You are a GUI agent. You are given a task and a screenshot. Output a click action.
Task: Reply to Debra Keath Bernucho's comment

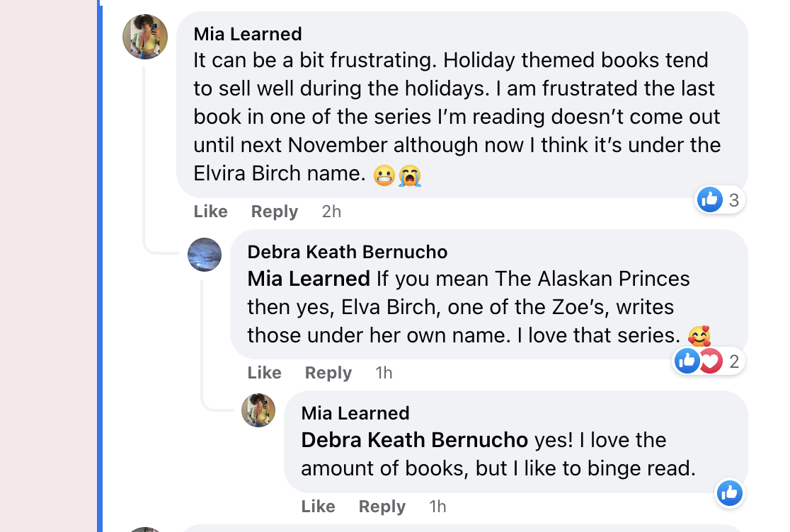[328, 373]
